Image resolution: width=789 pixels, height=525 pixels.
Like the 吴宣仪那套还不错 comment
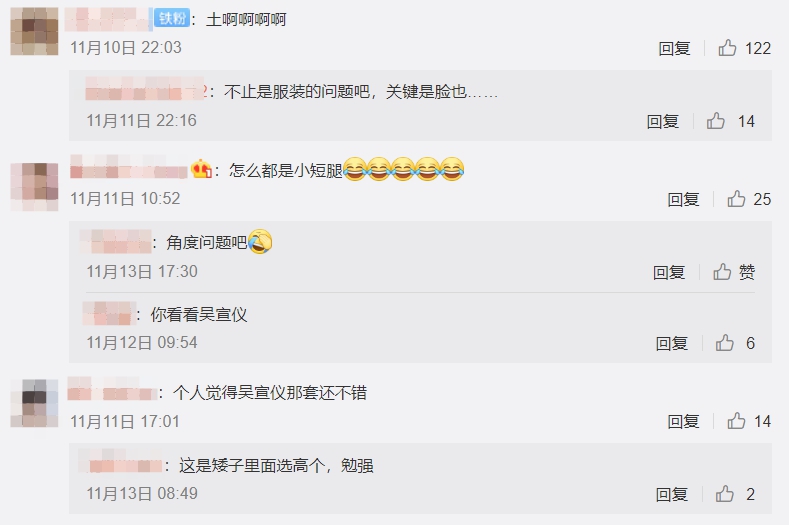coord(736,421)
